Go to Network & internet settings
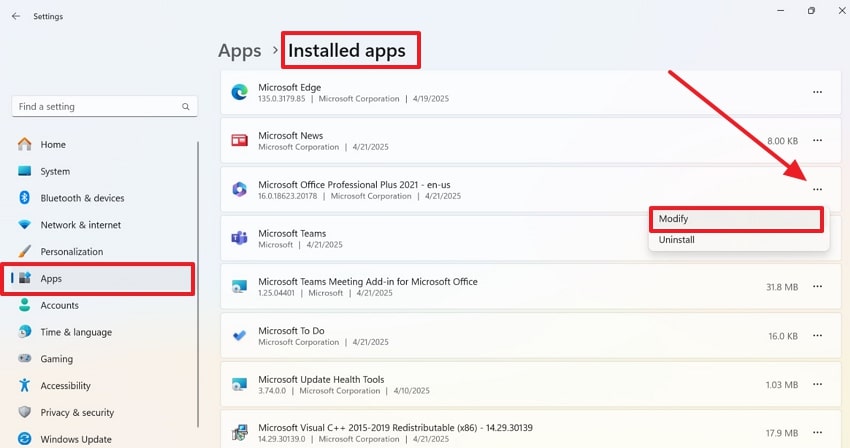The image size is (850, 448). tap(103, 225)
